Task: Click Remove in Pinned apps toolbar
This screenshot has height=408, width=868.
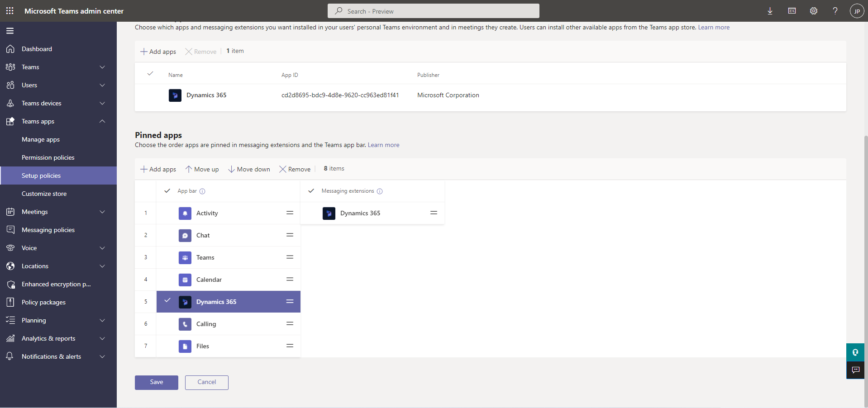Action: pos(295,169)
